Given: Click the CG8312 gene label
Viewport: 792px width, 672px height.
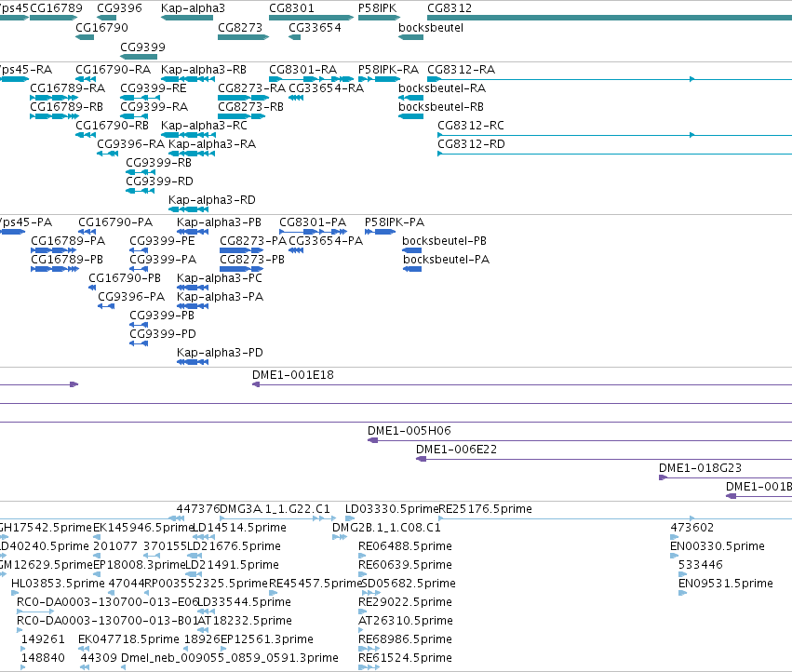Looking at the screenshot, I should [450, 8].
